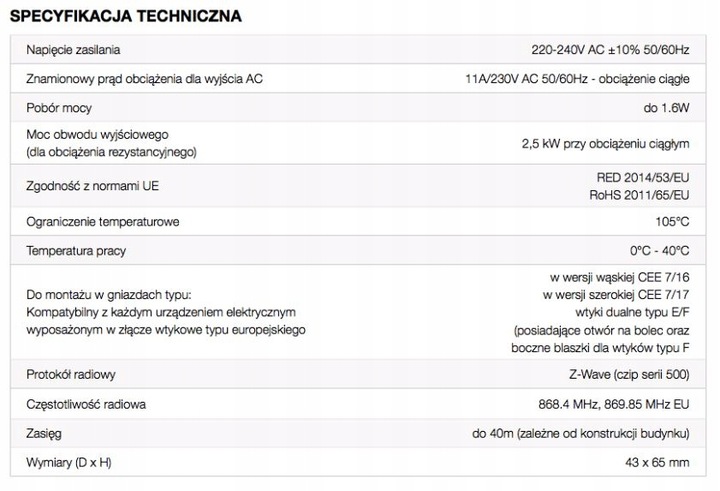Select the 2,5 kW przy obciążeniu ciągłym value
The height and width of the screenshot is (491, 720).
click(x=605, y=144)
